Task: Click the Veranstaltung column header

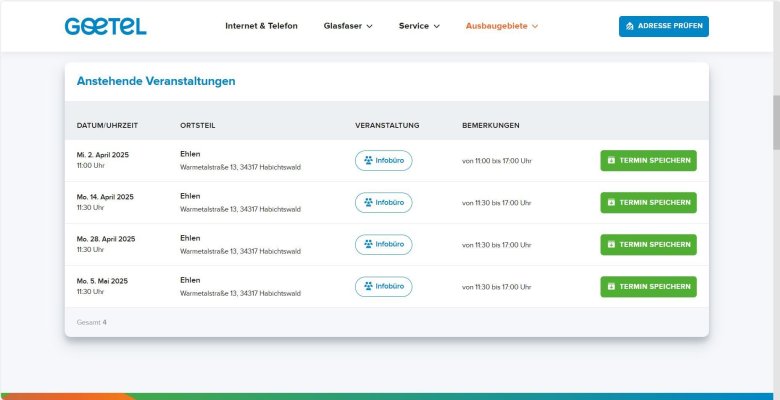Action: [387, 125]
